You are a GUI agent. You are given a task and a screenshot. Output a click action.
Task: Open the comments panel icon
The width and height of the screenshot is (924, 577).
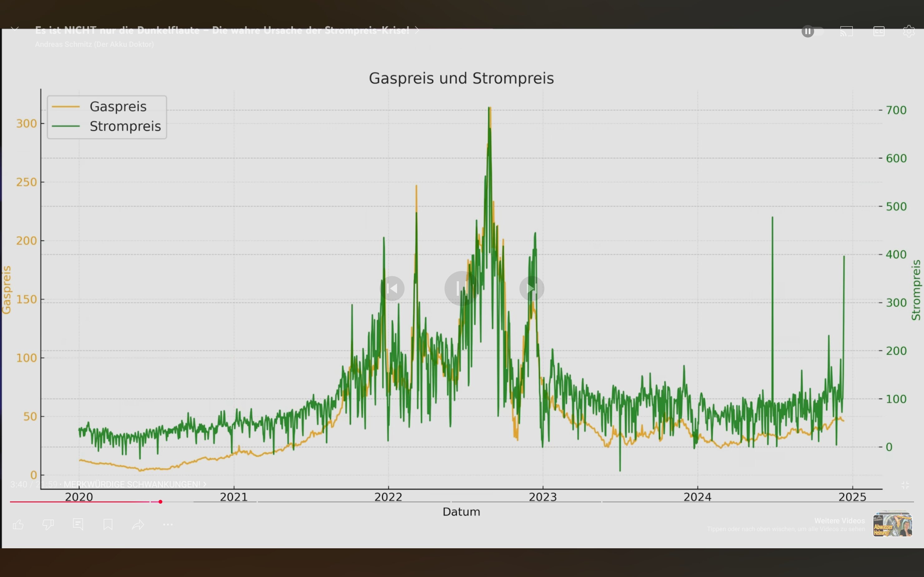pyautogui.click(x=78, y=524)
